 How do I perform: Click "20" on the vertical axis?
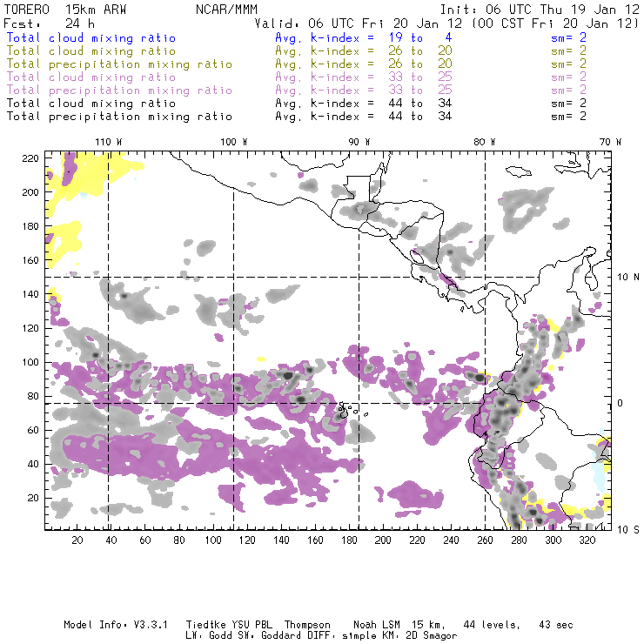[x=33, y=498]
